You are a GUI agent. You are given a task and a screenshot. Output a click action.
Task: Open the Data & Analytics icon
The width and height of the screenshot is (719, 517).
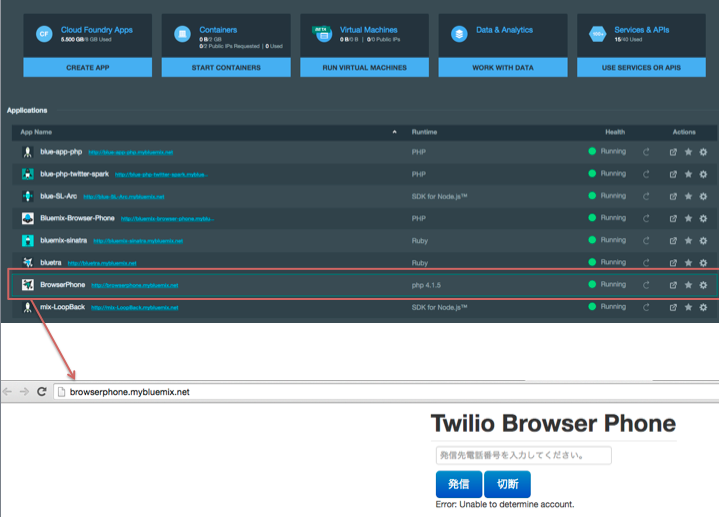point(459,34)
